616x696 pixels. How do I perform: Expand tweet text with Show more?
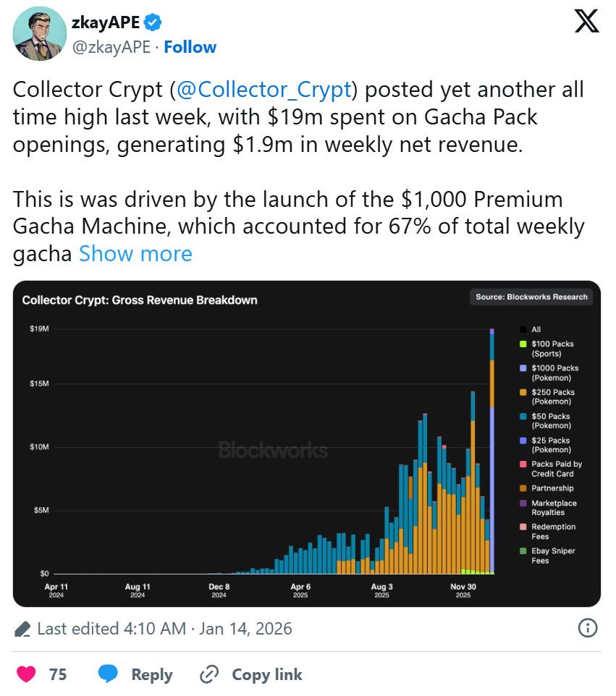[x=135, y=253]
